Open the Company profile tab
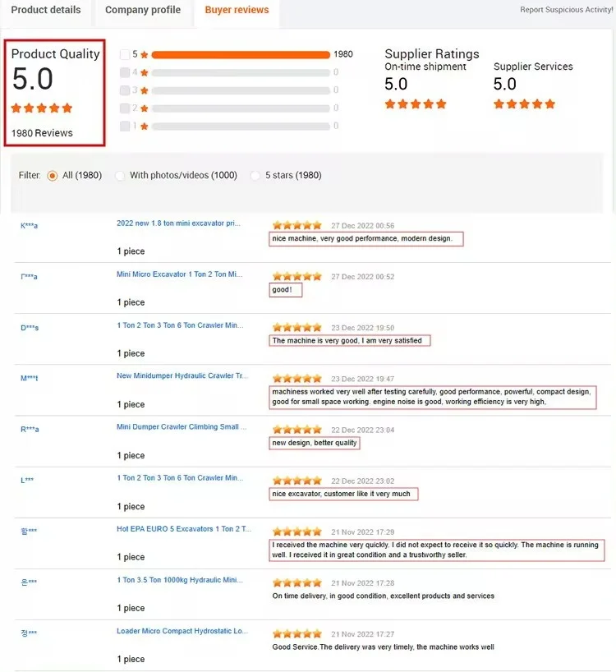Image resolution: width=616 pixels, height=672 pixels. [143, 10]
